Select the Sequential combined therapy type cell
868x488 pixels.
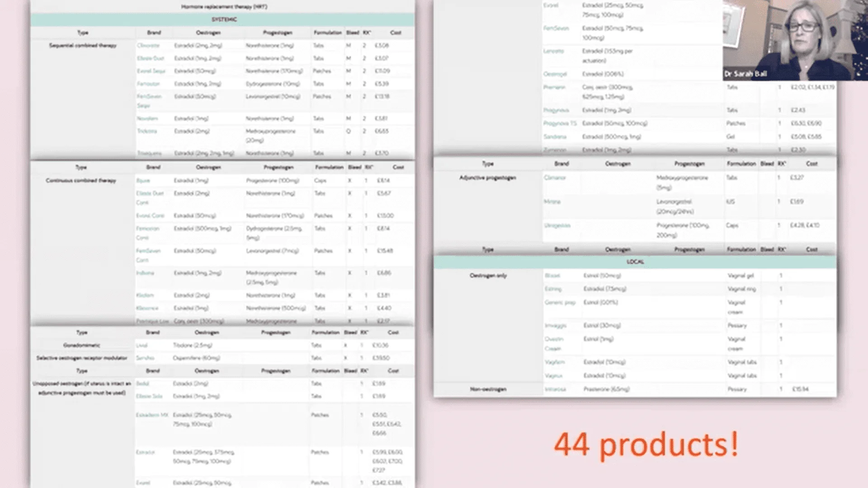(83, 46)
